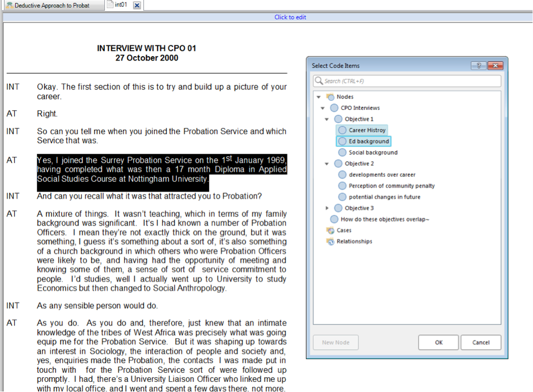533x392 pixels.
Task: Collapse the Objective 1 node
Action: pyautogui.click(x=327, y=120)
